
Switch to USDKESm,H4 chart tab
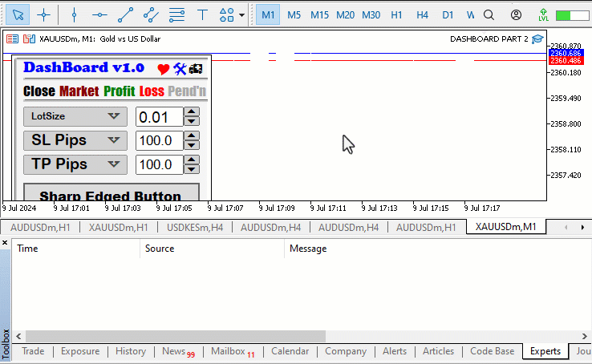click(x=195, y=228)
